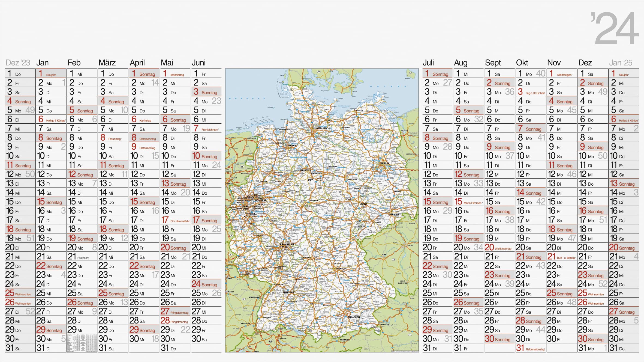Select the "Aug" month header

point(461,63)
